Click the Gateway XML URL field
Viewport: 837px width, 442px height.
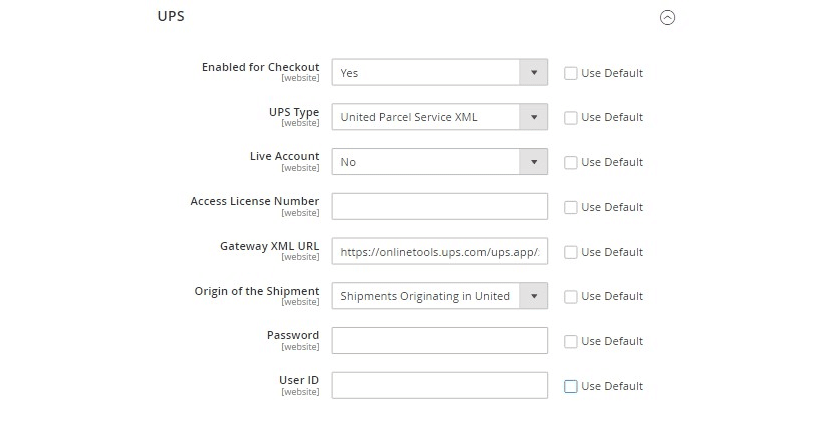pyautogui.click(x=439, y=251)
